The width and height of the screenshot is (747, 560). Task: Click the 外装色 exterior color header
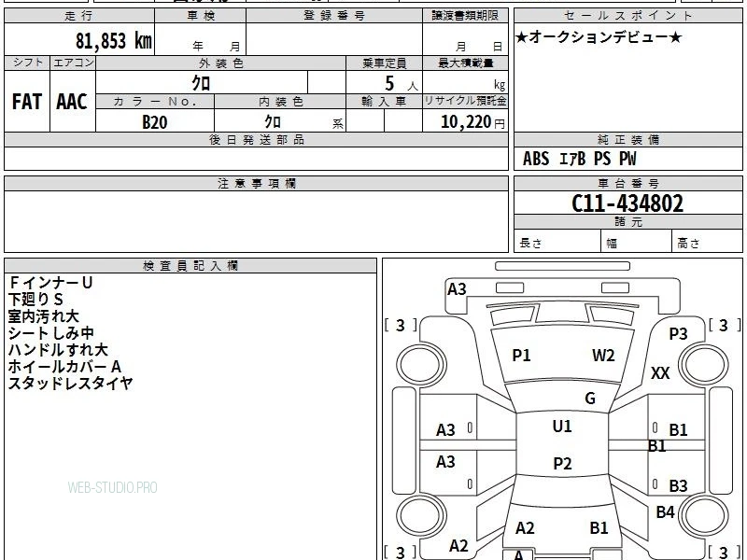point(221,63)
